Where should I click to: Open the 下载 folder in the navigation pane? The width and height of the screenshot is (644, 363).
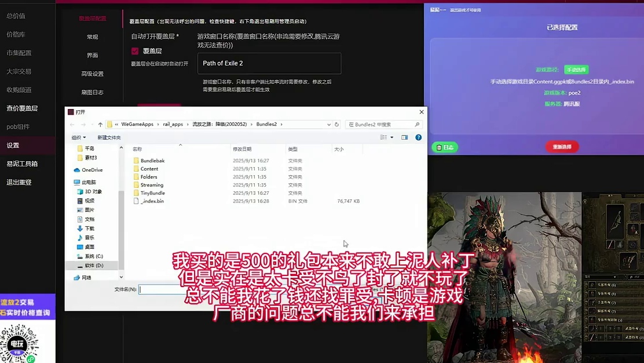(90, 228)
